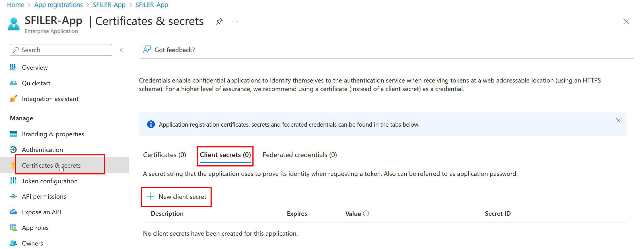The width and height of the screenshot is (644, 249).
Task: Open last SFILER-App breadcrumb link
Action: [x=152, y=5]
